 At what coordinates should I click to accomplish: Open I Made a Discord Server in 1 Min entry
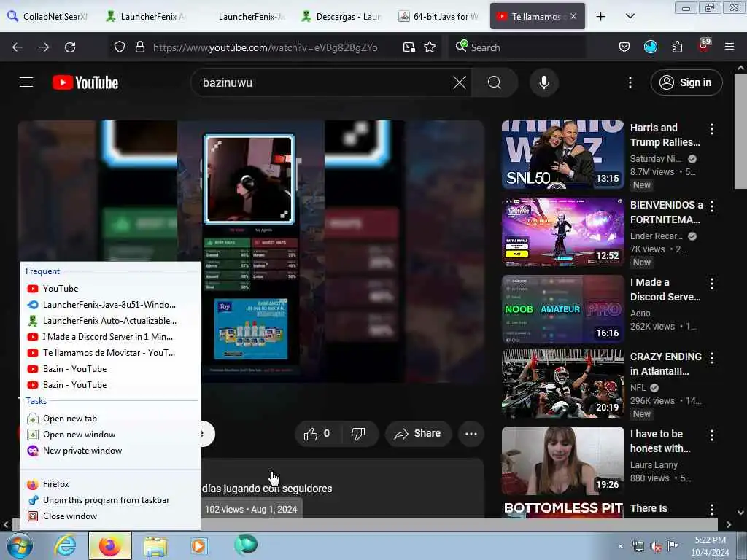tap(111, 337)
